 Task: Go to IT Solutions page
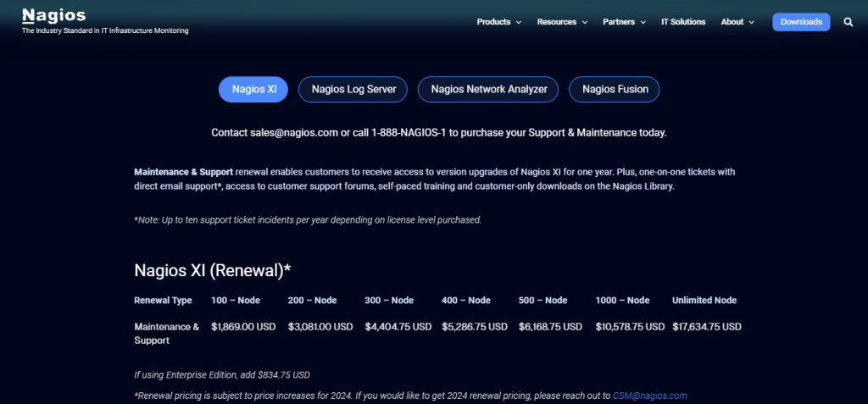click(x=683, y=22)
